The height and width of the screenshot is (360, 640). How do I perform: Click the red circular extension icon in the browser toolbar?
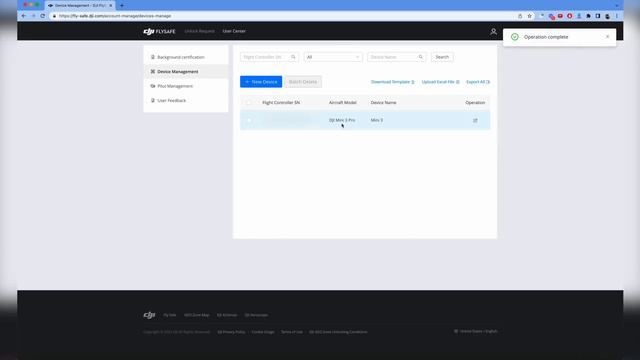coord(569,16)
